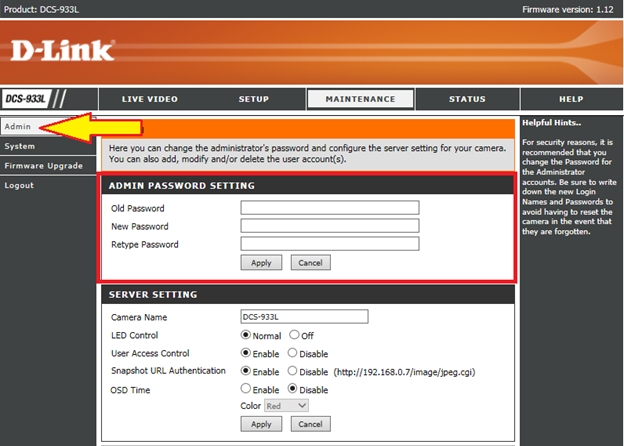The height and width of the screenshot is (446, 624).
Task: Open the Status tab
Action: point(467,99)
